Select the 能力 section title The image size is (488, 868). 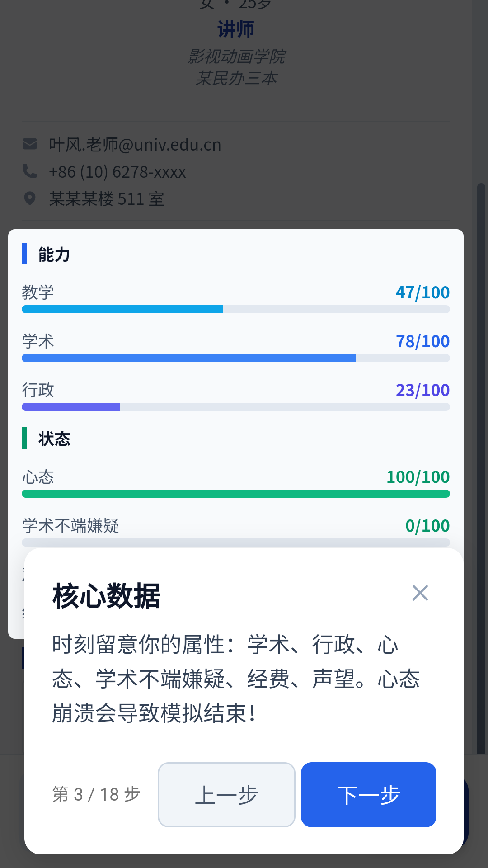pyautogui.click(x=53, y=255)
